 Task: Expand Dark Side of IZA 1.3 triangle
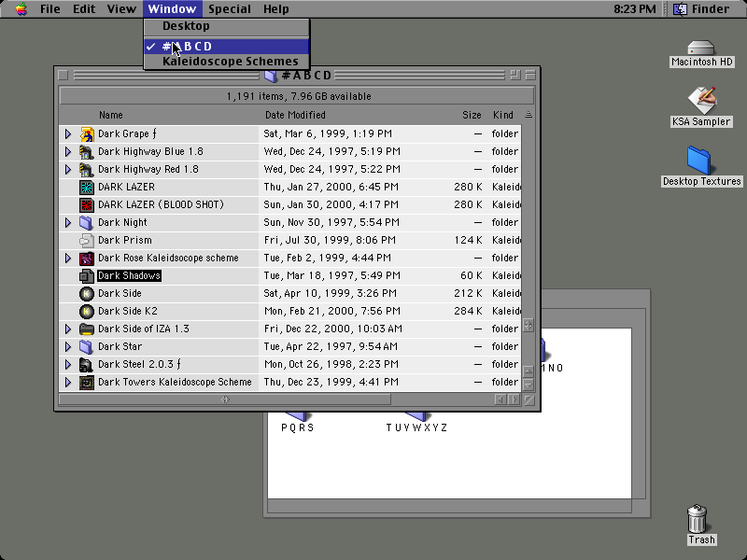67,329
